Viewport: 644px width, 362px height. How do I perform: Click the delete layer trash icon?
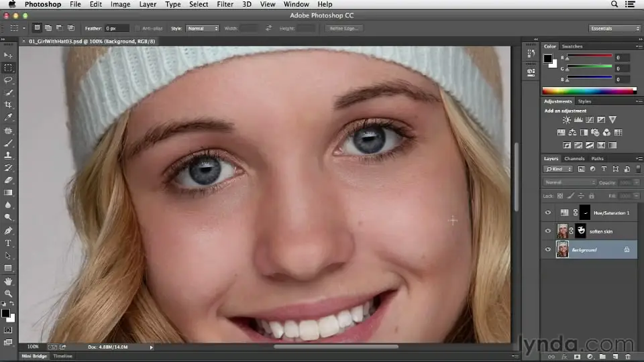628,357
